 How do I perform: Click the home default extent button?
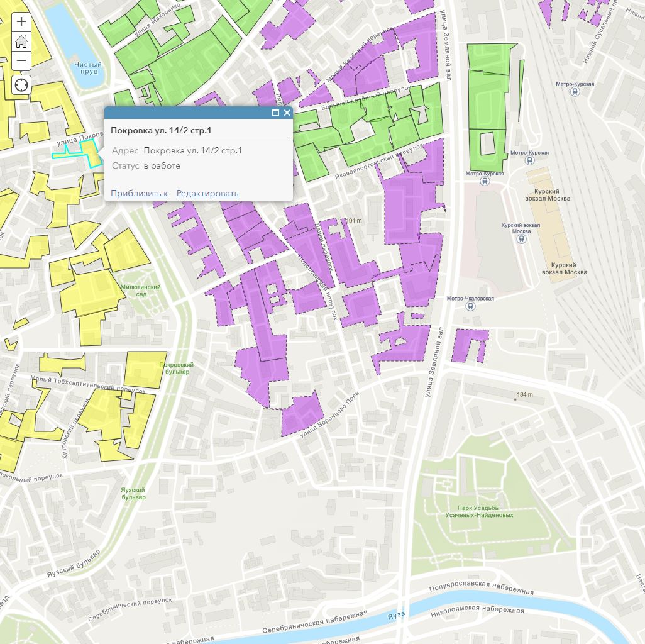(21, 42)
